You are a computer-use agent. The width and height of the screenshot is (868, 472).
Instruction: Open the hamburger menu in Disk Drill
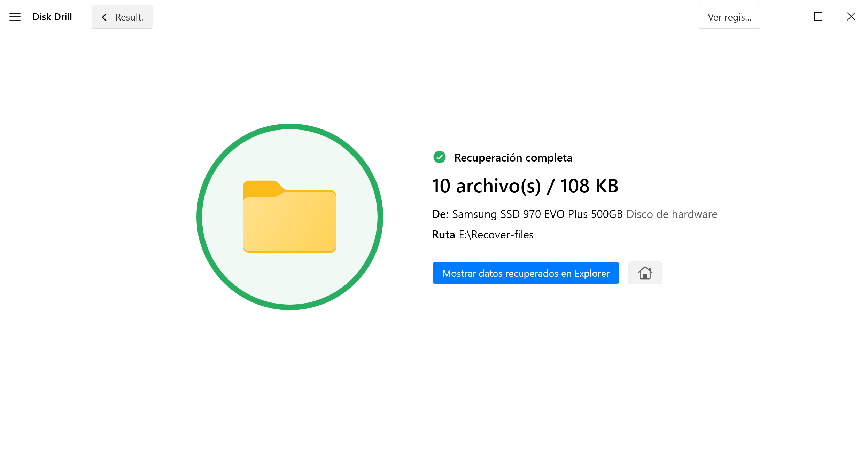[x=14, y=17]
